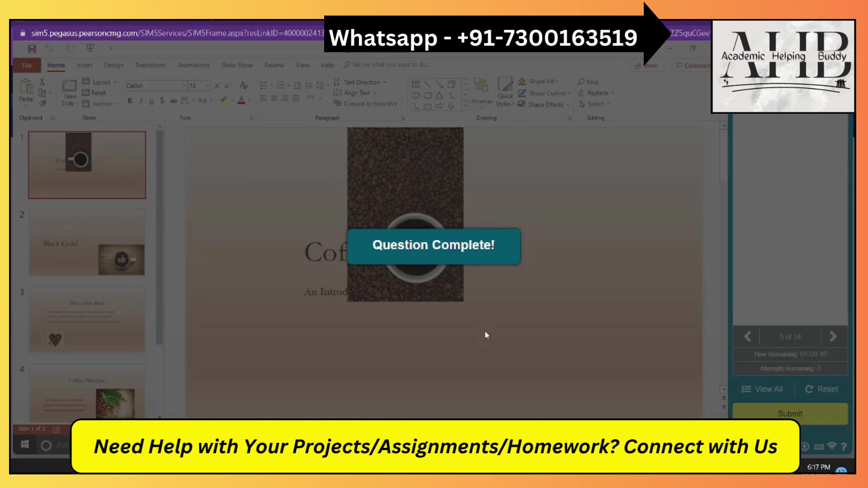Image resolution: width=868 pixels, height=488 pixels.
Task: Open the Align Text dropdown
Action: pyautogui.click(x=355, y=93)
